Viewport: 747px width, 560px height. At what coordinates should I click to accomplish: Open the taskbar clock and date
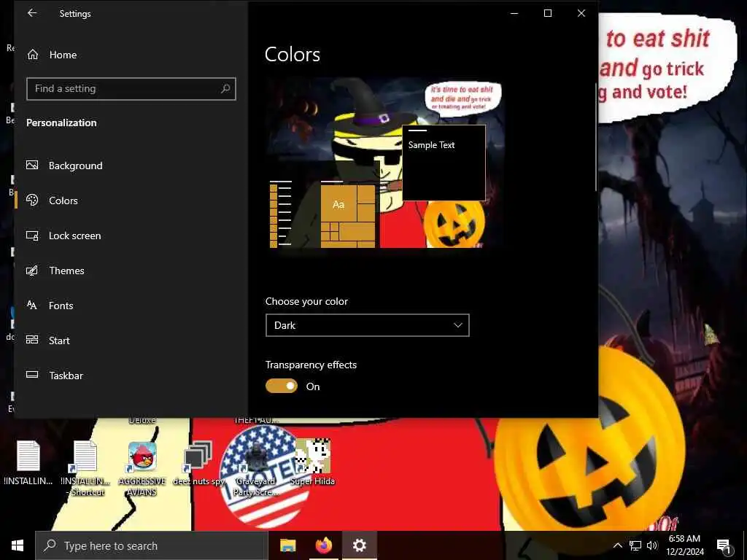coord(684,545)
